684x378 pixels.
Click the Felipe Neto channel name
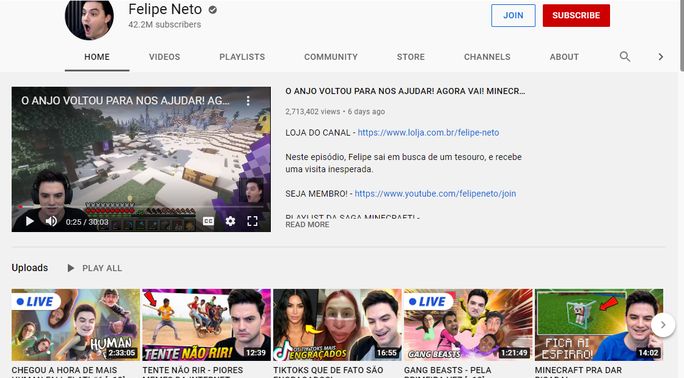[165, 9]
